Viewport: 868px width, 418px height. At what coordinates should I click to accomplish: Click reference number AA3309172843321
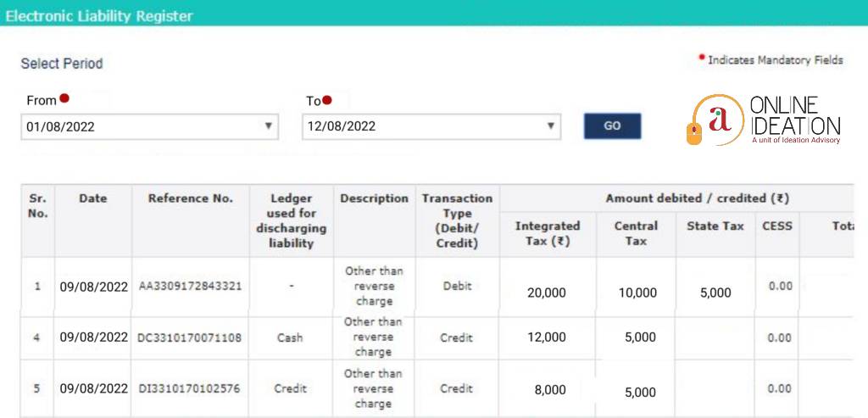tap(190, 287)
